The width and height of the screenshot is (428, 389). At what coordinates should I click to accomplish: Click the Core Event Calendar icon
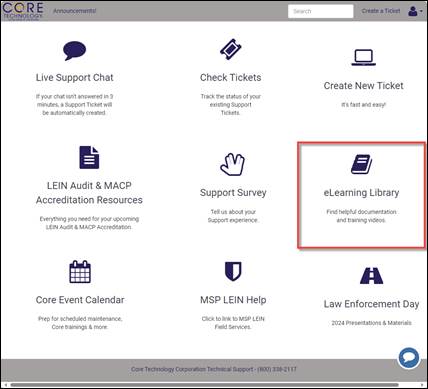point(80,272)
